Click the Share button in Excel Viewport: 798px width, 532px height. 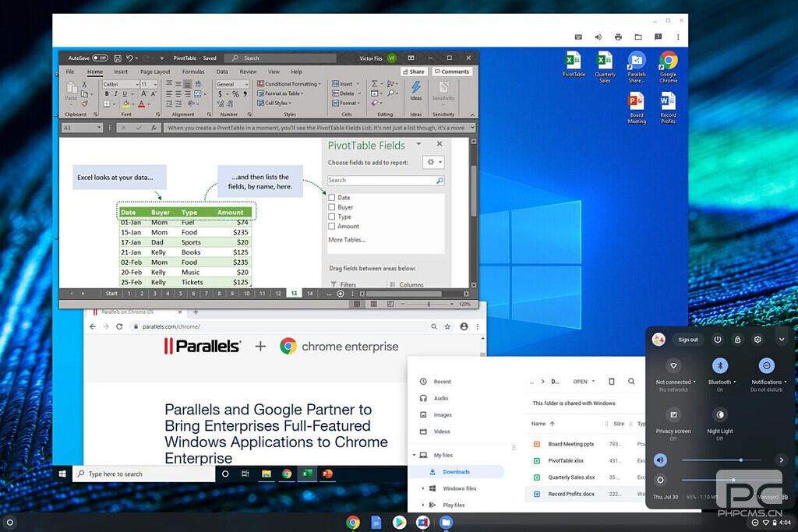pyautogui.click(x=414, y=71)
